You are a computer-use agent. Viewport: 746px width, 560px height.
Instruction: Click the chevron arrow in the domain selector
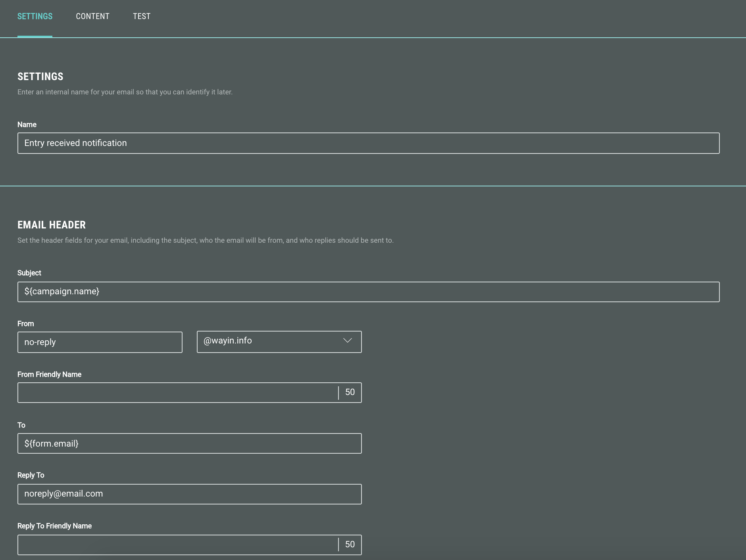347,341
